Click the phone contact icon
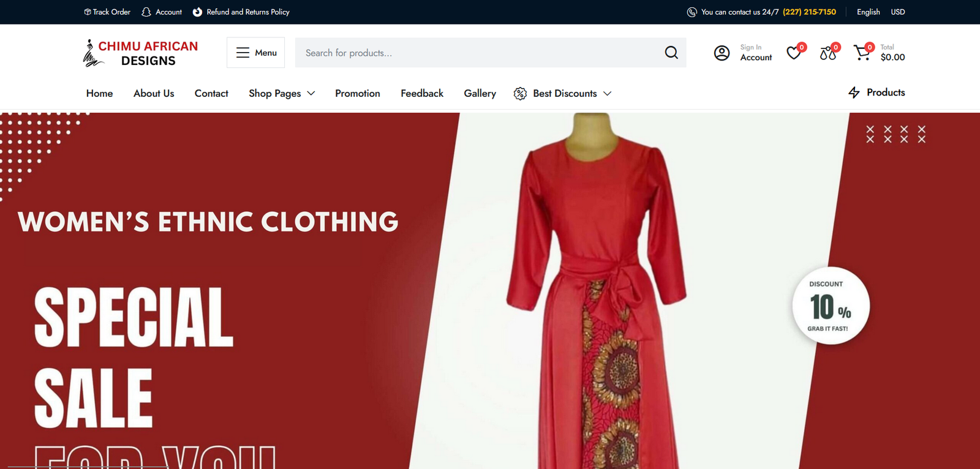 pos(692,12)
